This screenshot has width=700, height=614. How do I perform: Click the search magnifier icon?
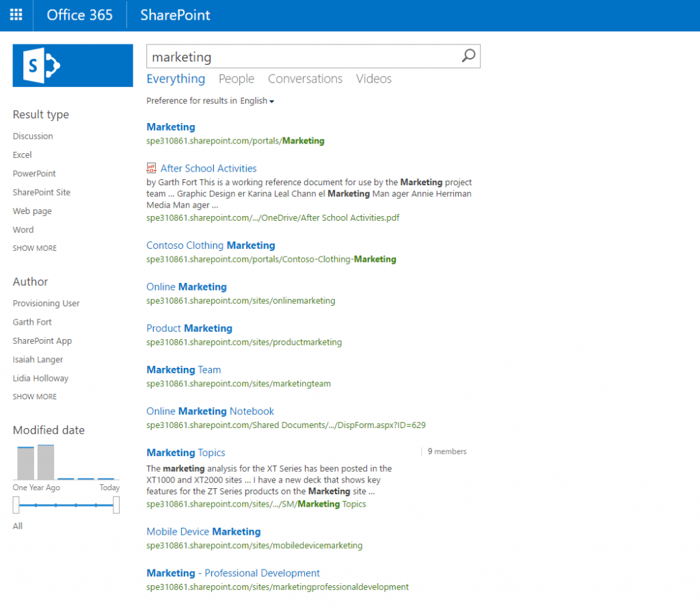click(x=468, y=56)
